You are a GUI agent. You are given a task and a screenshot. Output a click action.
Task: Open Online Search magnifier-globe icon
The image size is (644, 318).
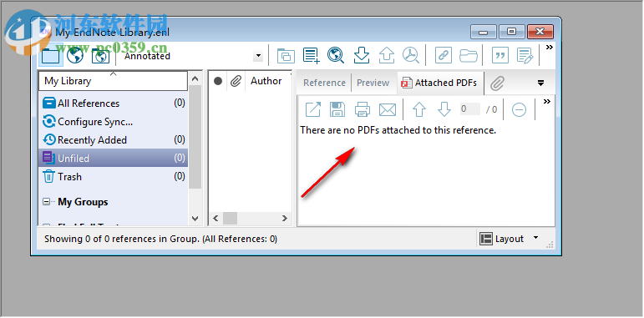(x=336, y=55)
